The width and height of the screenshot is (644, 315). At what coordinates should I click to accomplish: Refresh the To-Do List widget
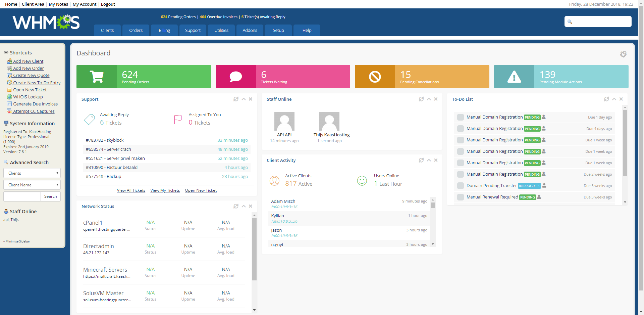coord(606,99)
